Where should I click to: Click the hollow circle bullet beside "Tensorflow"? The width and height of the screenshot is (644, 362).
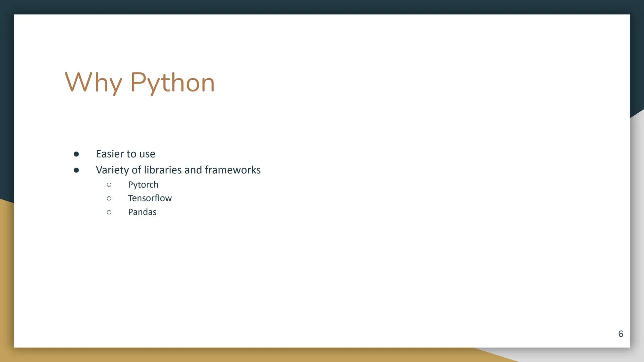[109, 198]
